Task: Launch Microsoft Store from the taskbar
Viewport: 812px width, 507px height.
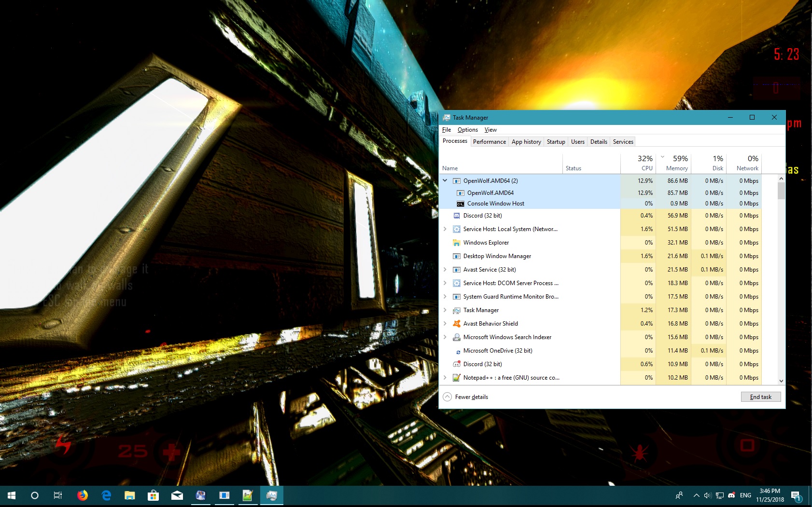Action: point(153,495)
